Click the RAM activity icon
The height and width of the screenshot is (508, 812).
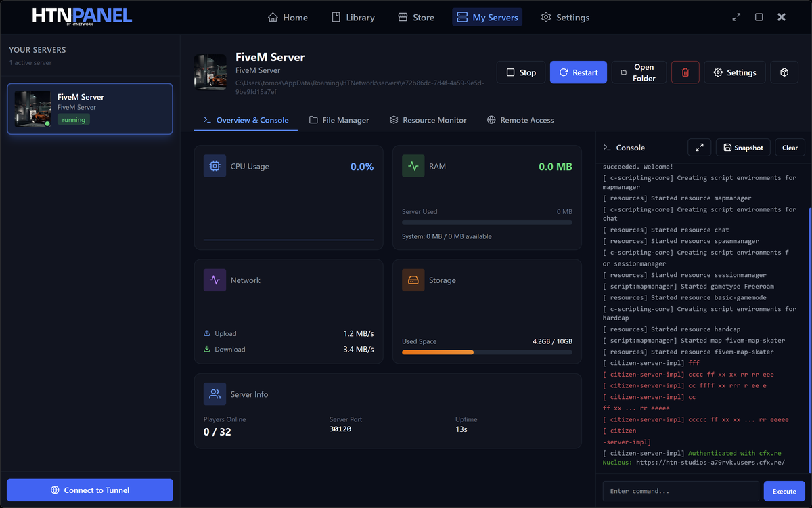[x=413, y=166]
